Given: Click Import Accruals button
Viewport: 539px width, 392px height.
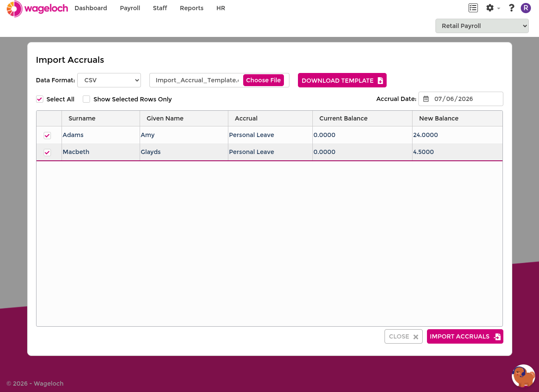Looking at the screenshot, I should click(465, 336).
